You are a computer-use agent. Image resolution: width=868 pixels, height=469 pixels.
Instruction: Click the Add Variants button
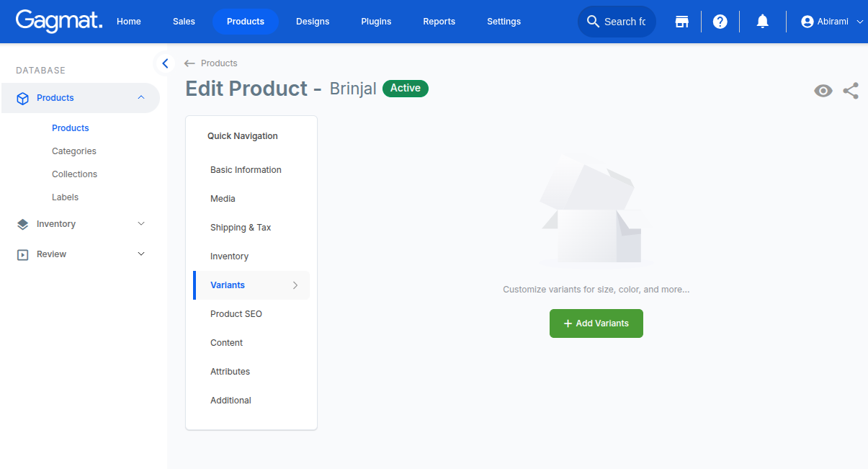(596, 323)
